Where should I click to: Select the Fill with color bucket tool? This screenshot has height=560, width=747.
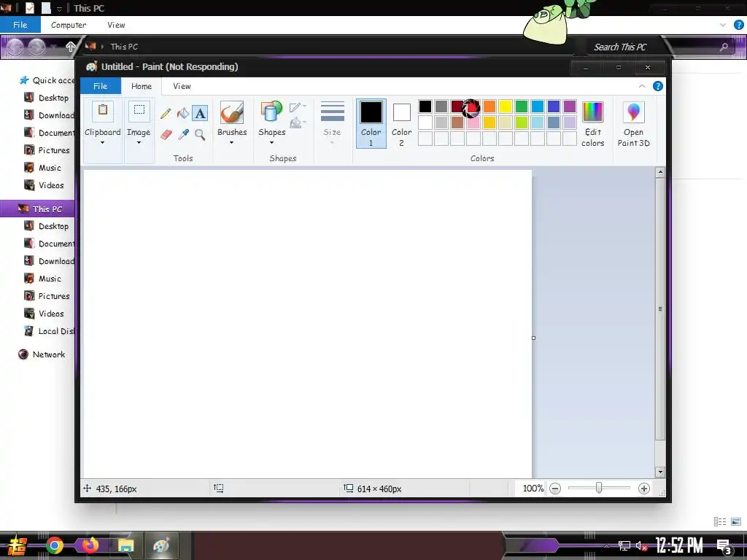(x=183, y=113)
